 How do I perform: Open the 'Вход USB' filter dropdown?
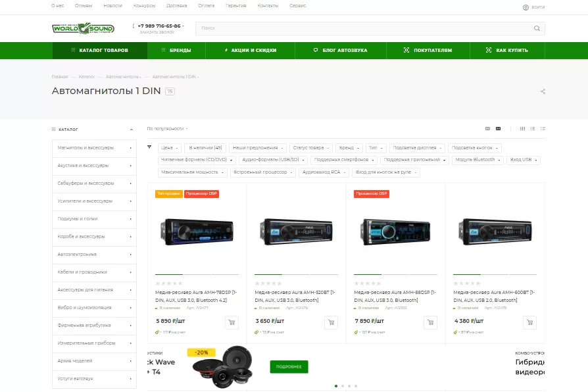[x=524, y=160]
